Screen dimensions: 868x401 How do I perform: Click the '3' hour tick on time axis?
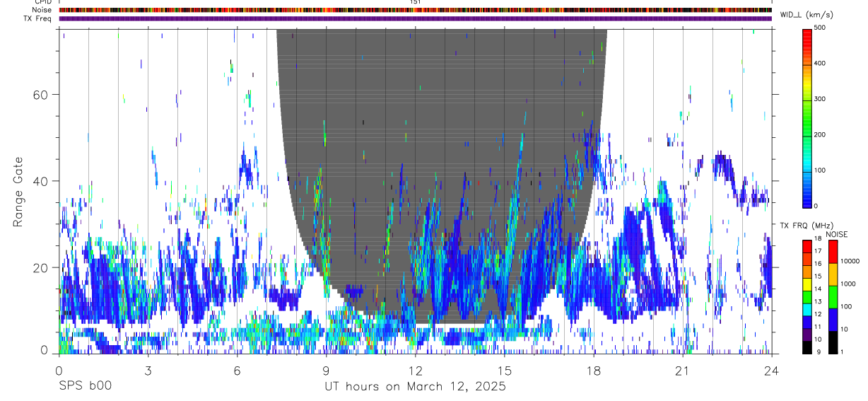point(148,371)
